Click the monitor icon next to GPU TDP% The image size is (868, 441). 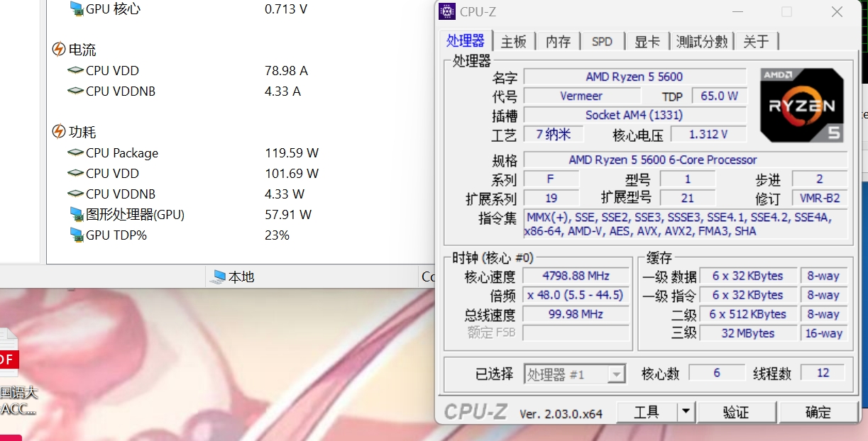pyautogui.click(x=77, y=235)
